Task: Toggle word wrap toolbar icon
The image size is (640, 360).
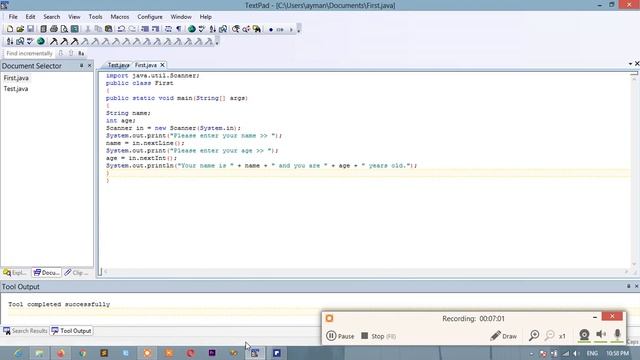Action: tap(168, 29)
